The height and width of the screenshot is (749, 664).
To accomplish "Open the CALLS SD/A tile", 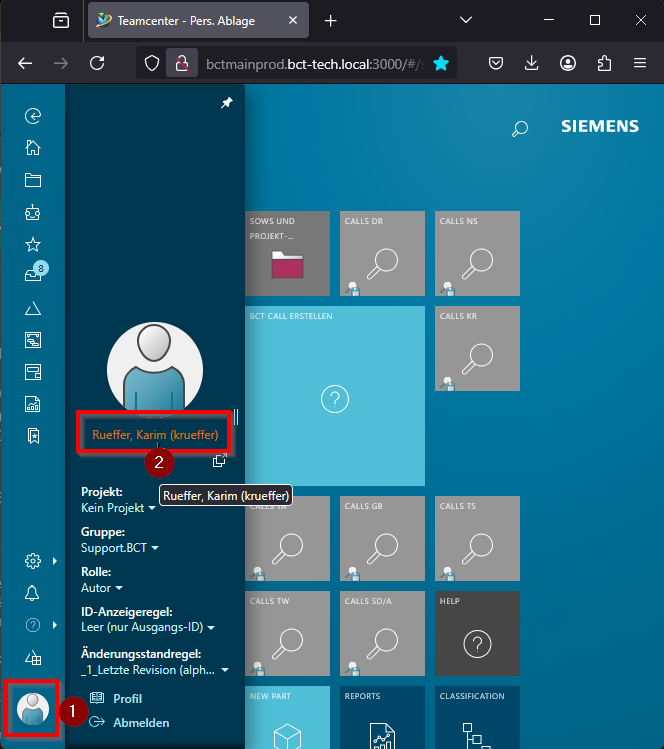I will point(382,633).
